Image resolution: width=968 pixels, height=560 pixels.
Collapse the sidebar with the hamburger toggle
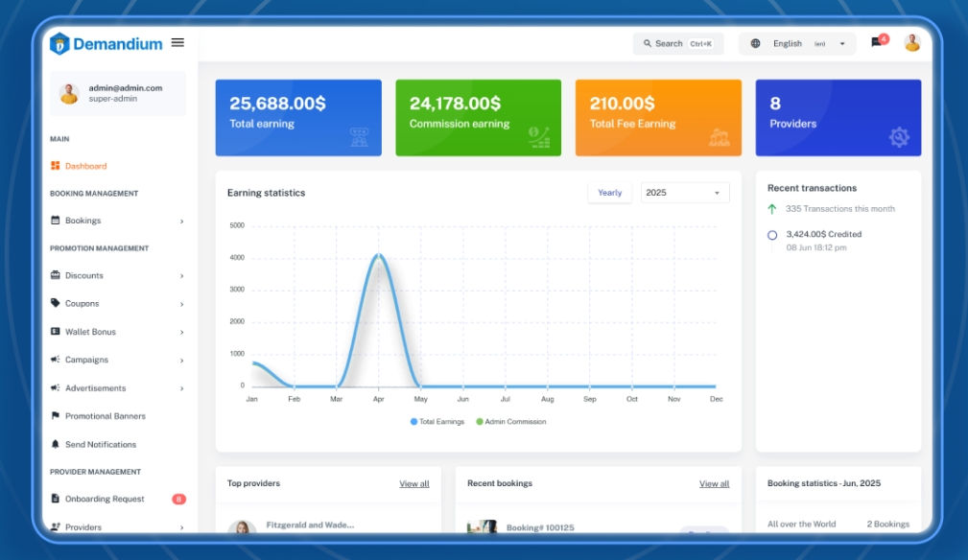click(x=177, y=41)
